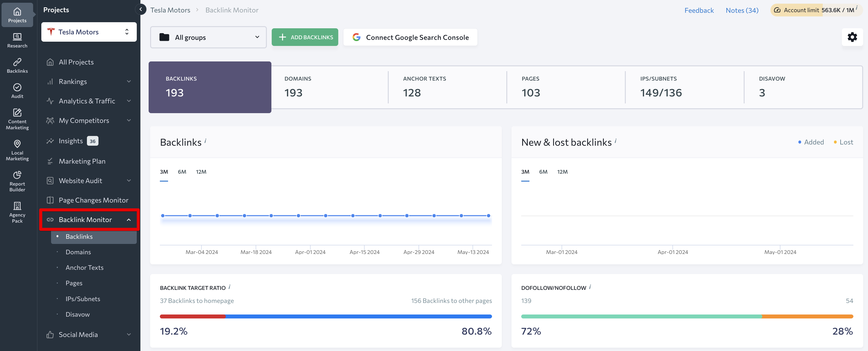Image resolution: width=868 pixels, height=351 pixels.
Task: Click ADD BACKLINKS button
Action: tap(305, 37)
